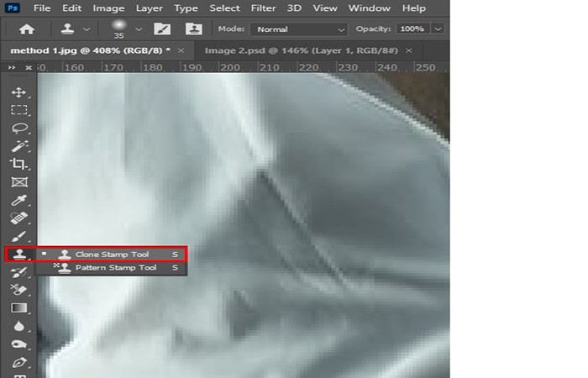Click the Opacity 100% value field
The image size is (588, 378).
click(412, 29)
